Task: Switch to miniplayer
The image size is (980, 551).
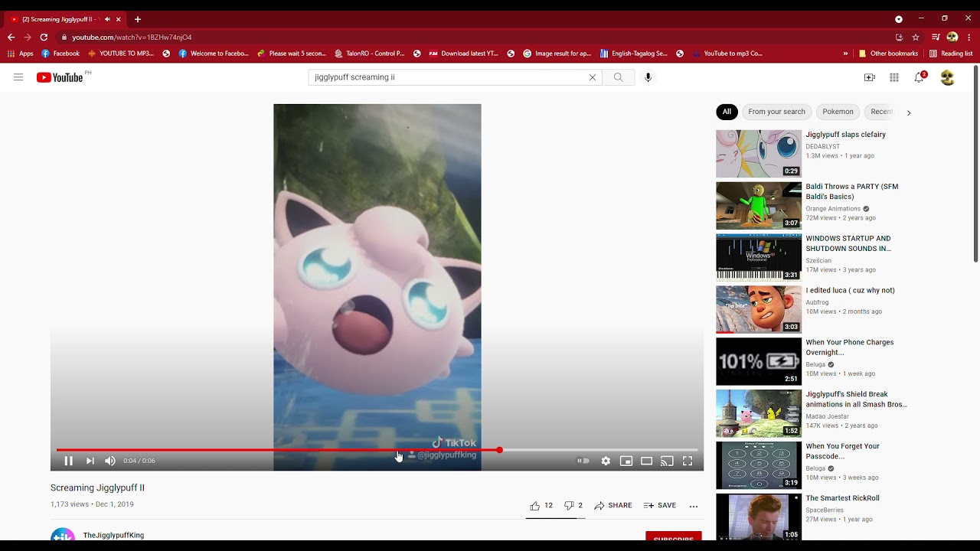Action: click(x=626, y=461)
